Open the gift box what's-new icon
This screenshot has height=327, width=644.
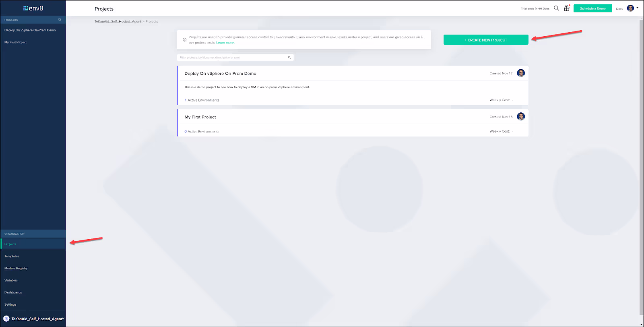click(x=567, y=8)
